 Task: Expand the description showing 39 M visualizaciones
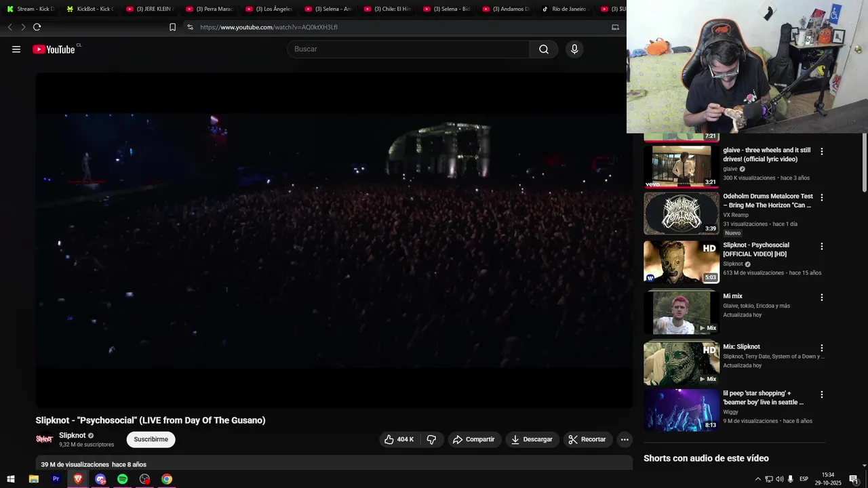point(334,464)
